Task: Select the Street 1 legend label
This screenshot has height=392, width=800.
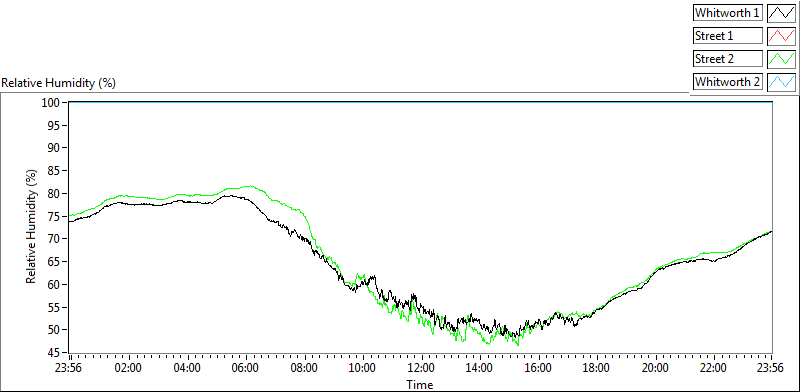Action: 728,36
